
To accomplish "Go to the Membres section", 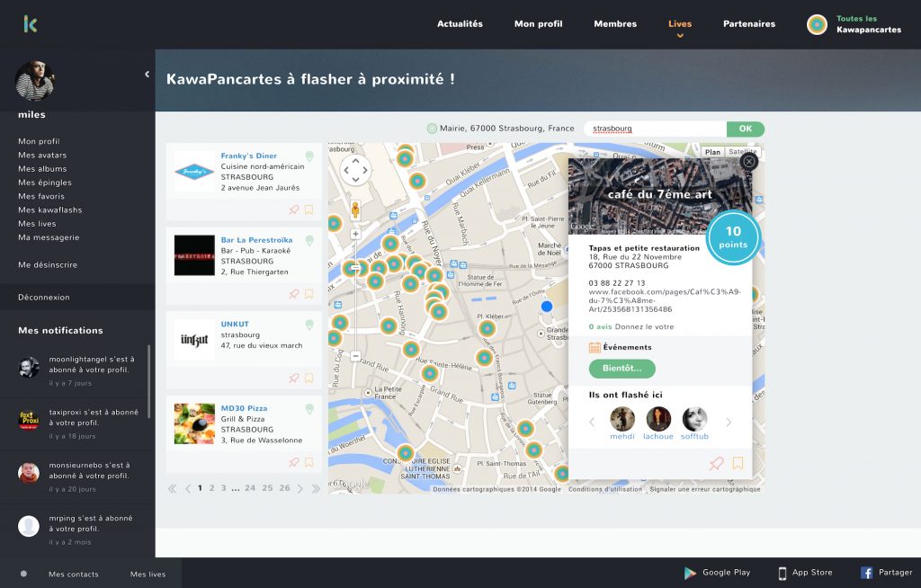I will point(615,24).
